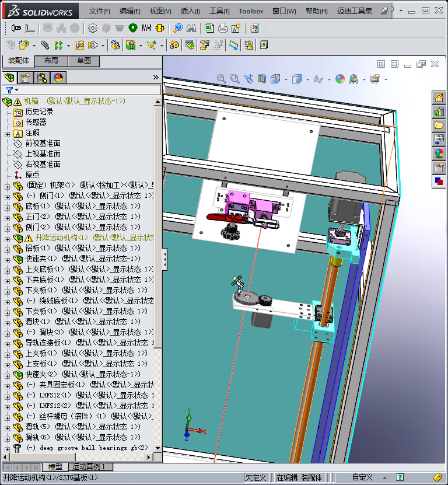Expand the manager tabs chevron
Screen dimensions: 448x485
[156, 77]
